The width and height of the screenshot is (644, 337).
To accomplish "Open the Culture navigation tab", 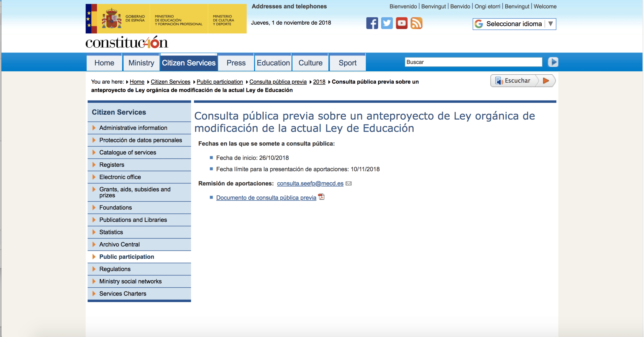I will pos(310,63).
